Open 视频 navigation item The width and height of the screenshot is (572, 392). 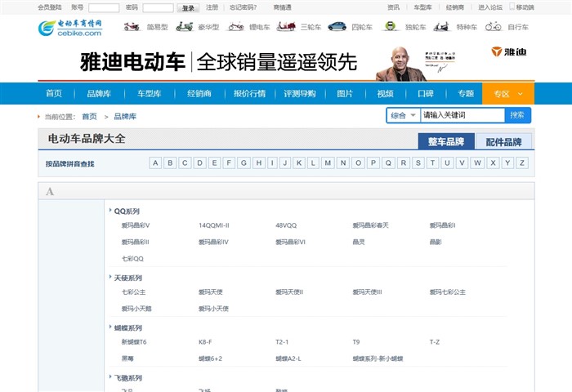coord(385,94)
